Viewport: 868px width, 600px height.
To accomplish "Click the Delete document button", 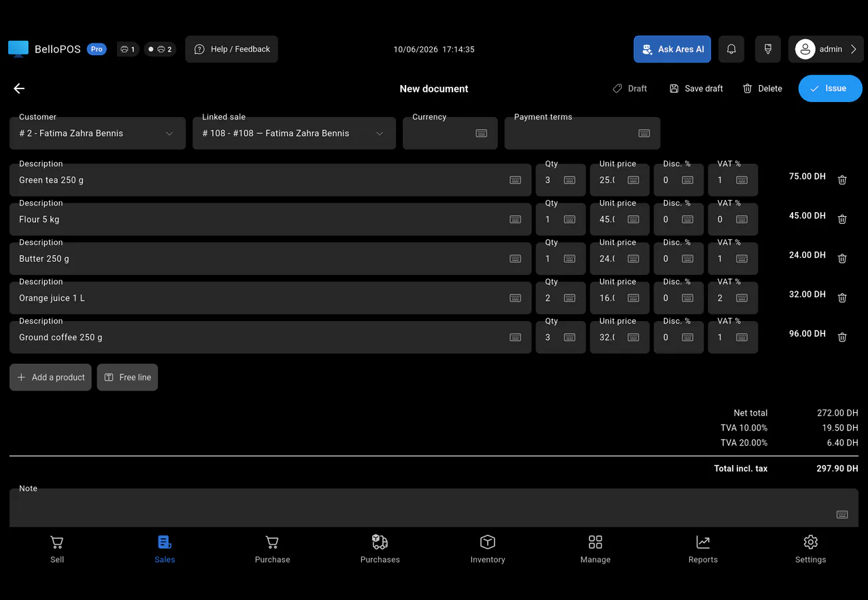I will click(762, 88).
